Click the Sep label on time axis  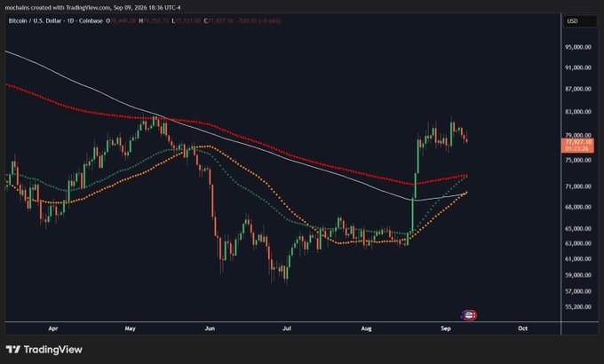click(445, 328)
